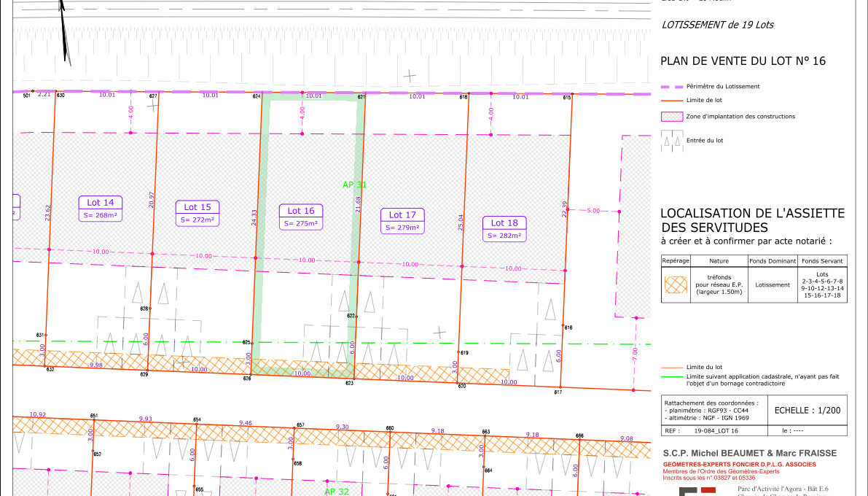This screenshot has height=496, width=868.
Task: Click the tréfonds pour réseau E.P. table cell
Action: (719, 284)
